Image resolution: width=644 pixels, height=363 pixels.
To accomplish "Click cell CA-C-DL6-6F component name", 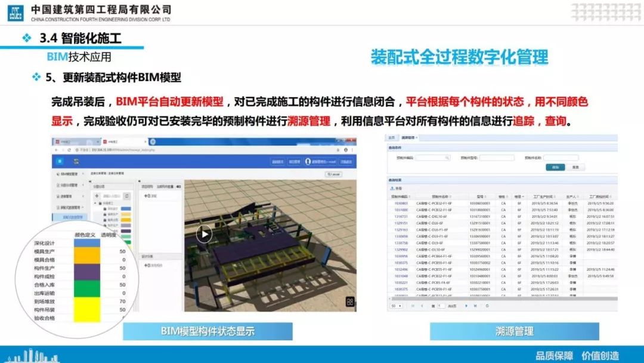I will pos(430,223).
